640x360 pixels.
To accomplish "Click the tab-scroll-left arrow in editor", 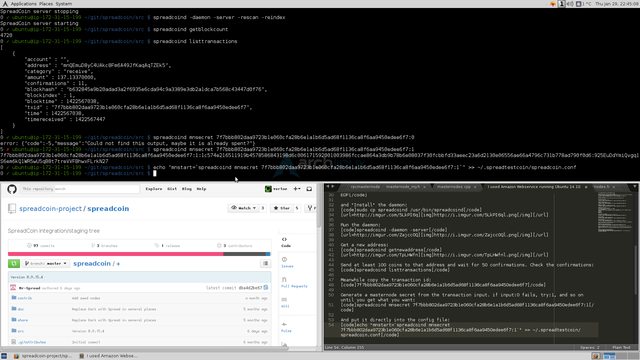I will (327, 187).
